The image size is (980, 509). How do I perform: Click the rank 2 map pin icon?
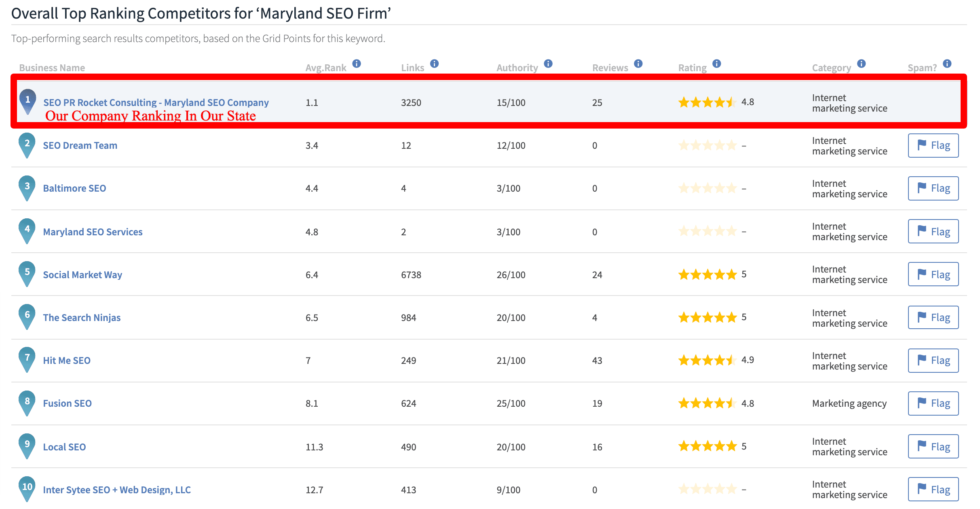tap(27, 145)
